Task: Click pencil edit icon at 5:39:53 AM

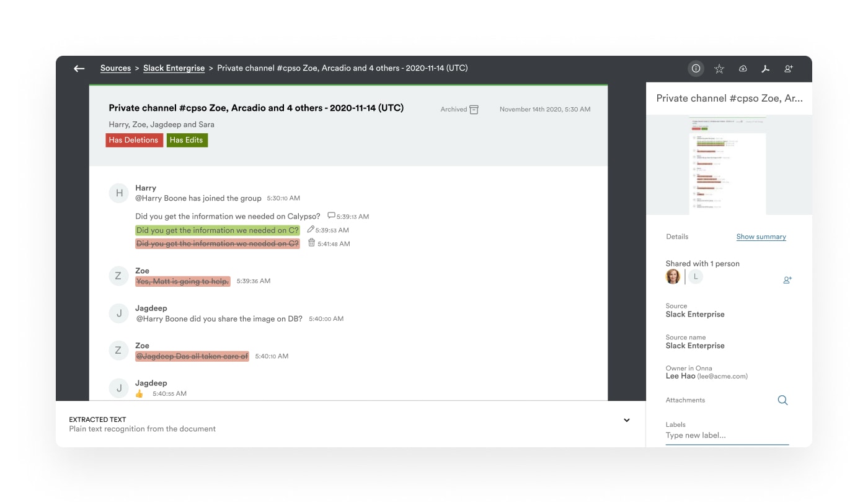Action: pos(311,229)
